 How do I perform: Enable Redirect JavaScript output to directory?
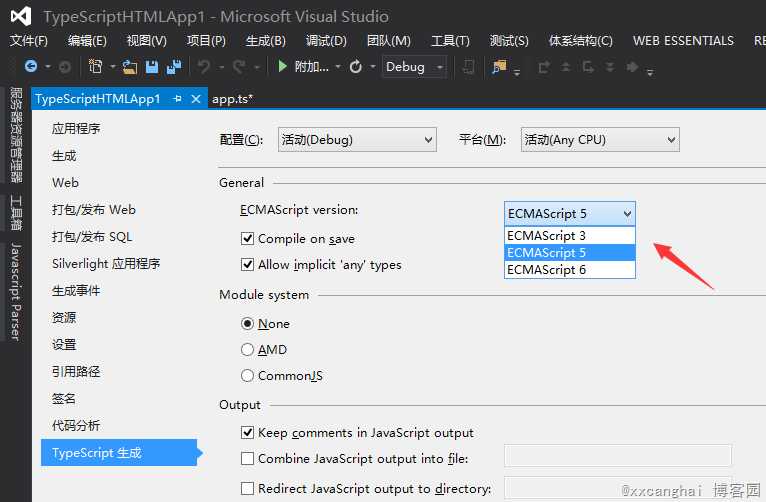(248, 488)
